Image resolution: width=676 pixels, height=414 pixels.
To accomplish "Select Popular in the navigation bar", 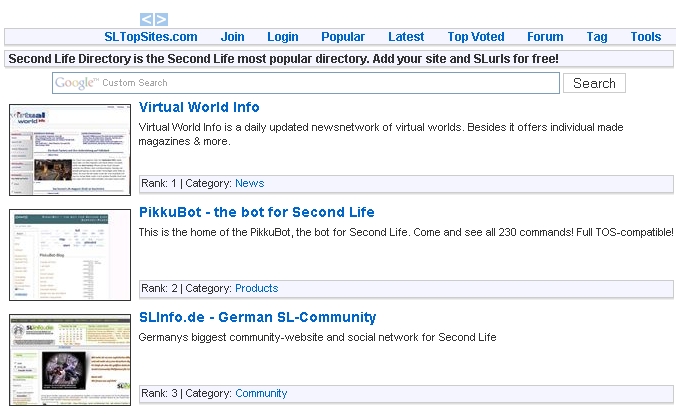I will click(343, 37).
